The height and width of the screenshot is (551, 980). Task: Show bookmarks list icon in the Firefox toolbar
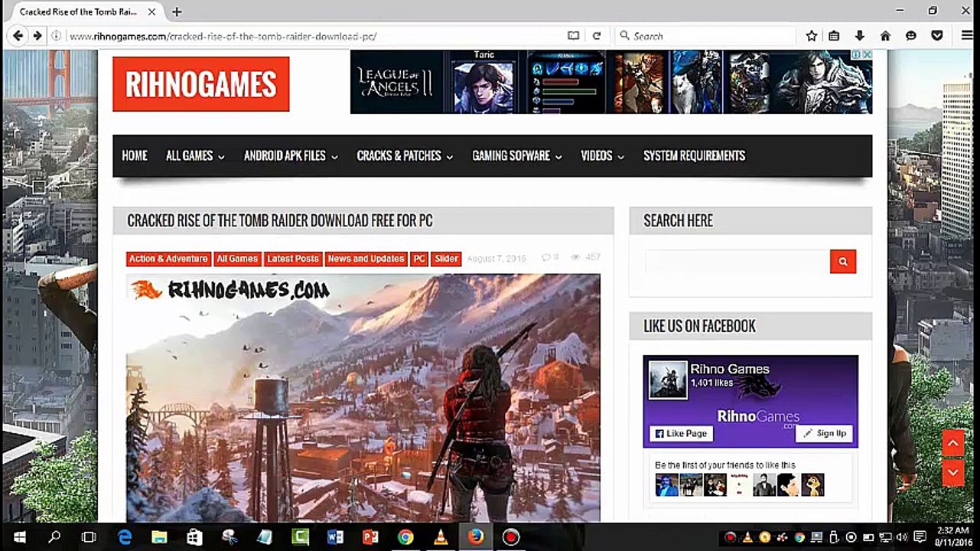834,36
